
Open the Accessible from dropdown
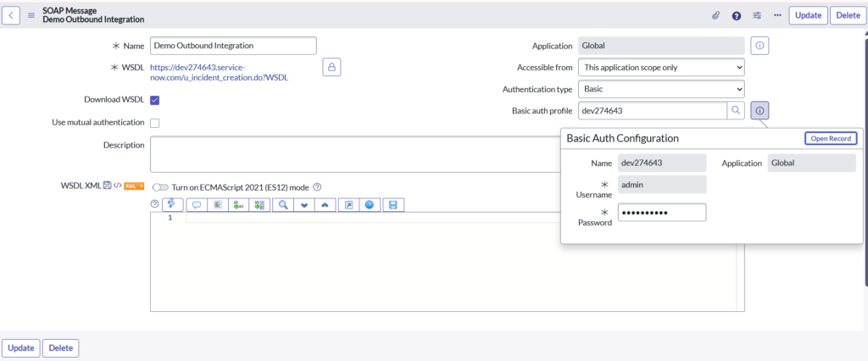pyautogui.click(x=660, y=67)
